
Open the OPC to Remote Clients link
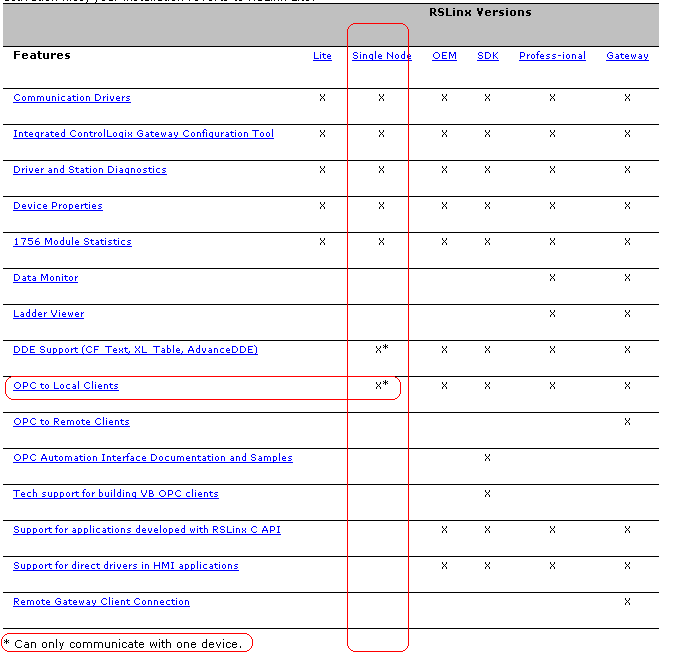[71, 422]
